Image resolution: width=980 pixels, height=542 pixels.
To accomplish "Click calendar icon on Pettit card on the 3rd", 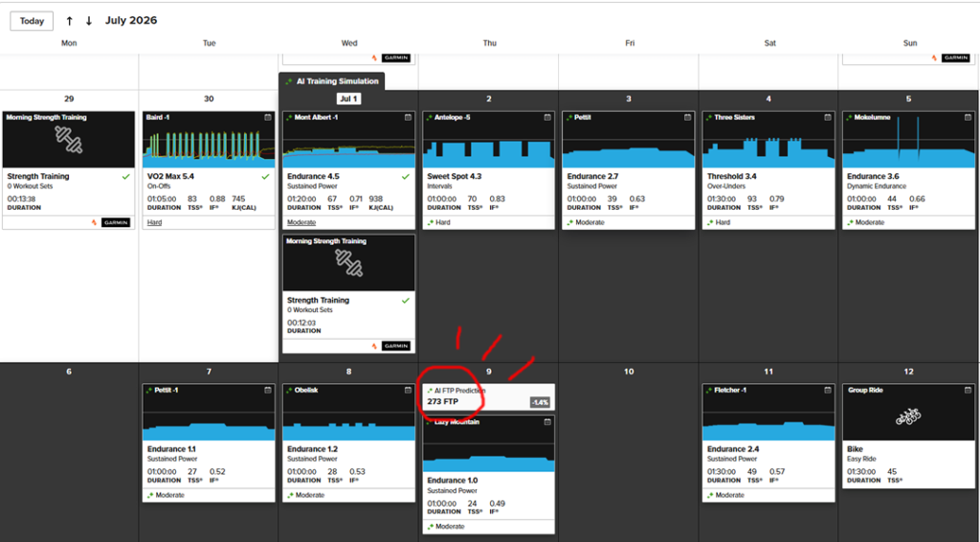I will [687, 118].
